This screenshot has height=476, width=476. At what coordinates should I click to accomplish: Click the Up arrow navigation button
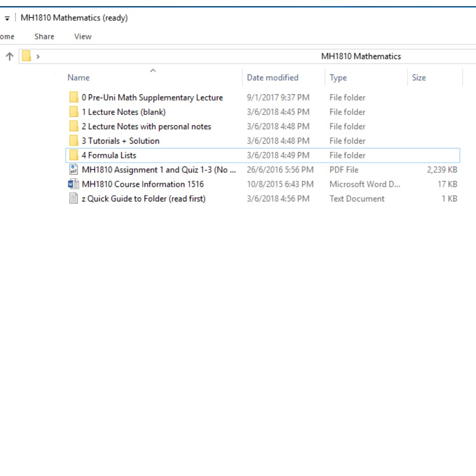point(9,56)
